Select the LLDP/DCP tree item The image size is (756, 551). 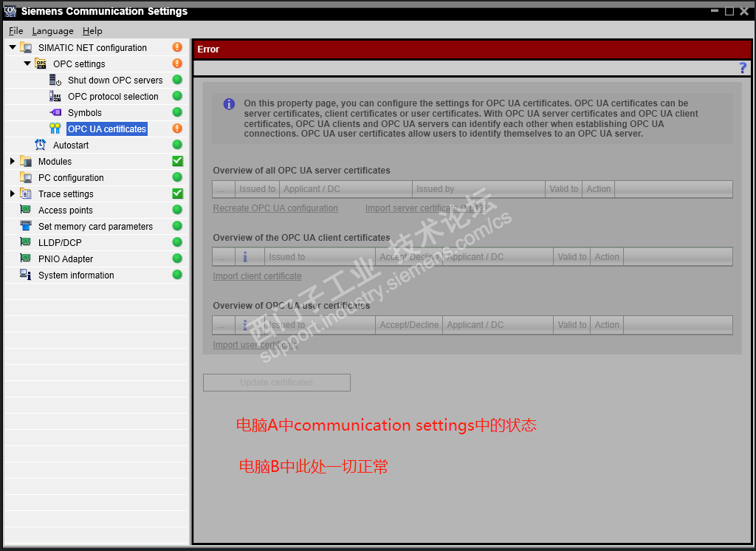pos(60,243)
